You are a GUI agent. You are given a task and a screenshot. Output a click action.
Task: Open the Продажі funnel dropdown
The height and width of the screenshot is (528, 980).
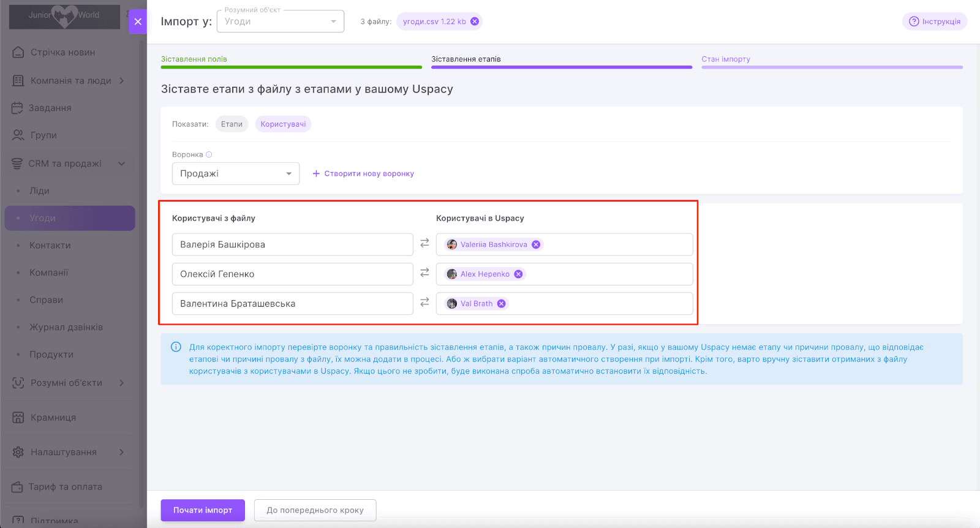(235, 174)
